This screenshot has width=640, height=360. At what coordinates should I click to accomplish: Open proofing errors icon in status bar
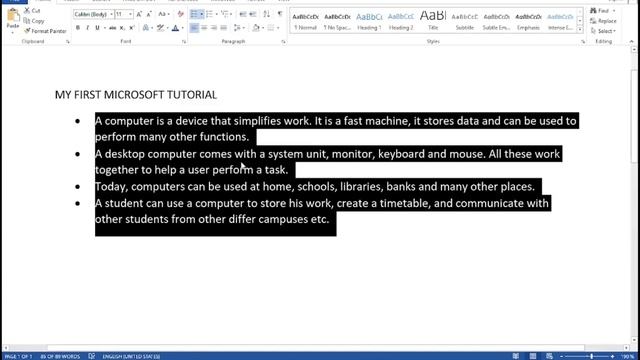pos(91,356)
